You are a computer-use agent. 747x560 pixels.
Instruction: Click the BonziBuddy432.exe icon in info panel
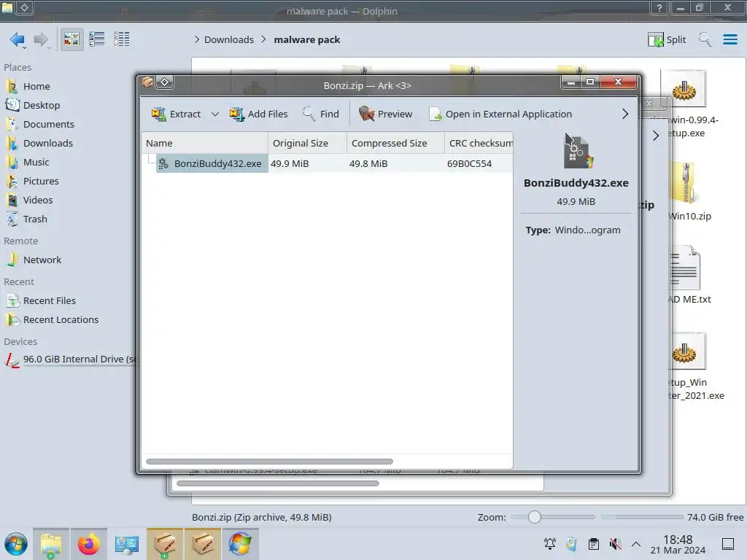(x=578, y=152)
